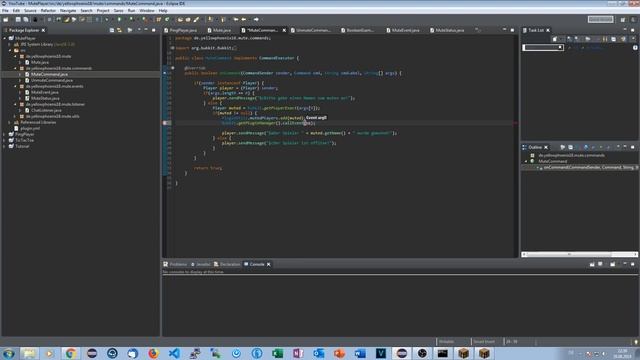640x360 pixels.
Task: Open the Declaration tab
Action: pos(227,264)
